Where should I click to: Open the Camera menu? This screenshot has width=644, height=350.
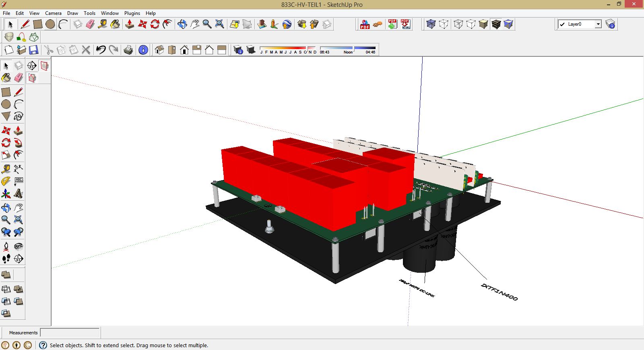coord(53,13)
